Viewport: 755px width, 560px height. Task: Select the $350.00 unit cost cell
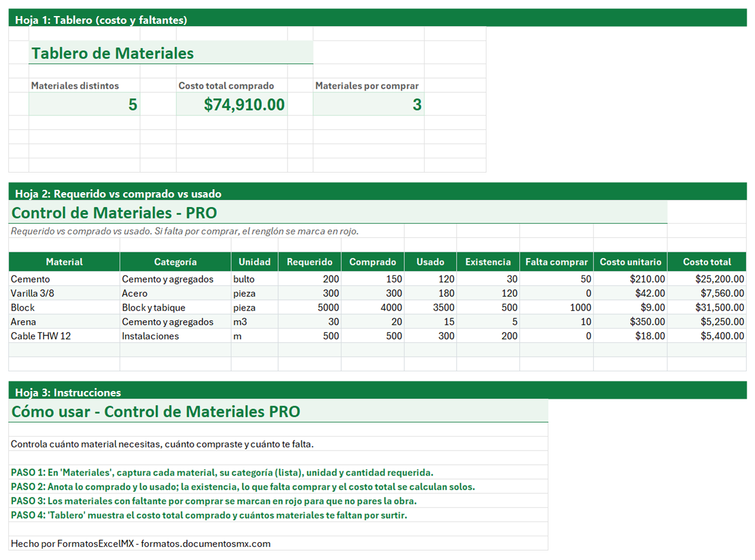631,322
